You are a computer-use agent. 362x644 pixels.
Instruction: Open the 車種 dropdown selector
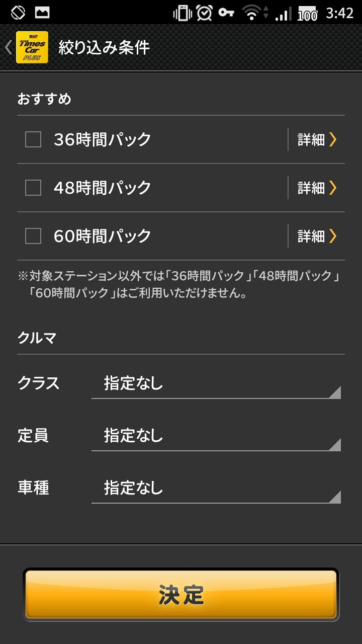[216, 489]
